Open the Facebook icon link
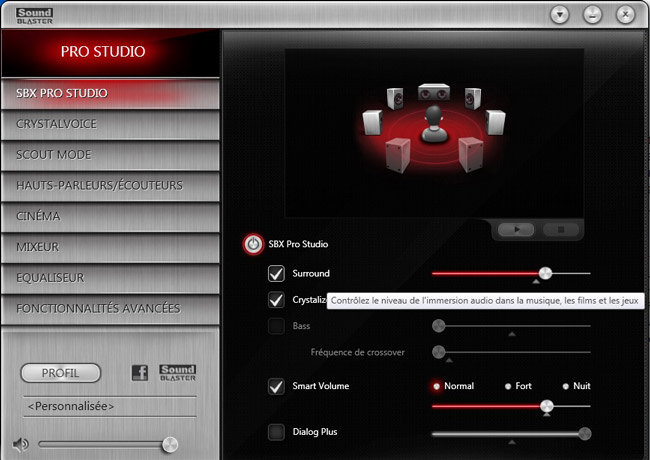This screenshot has width=650, height=460. [x=140, y=373]
